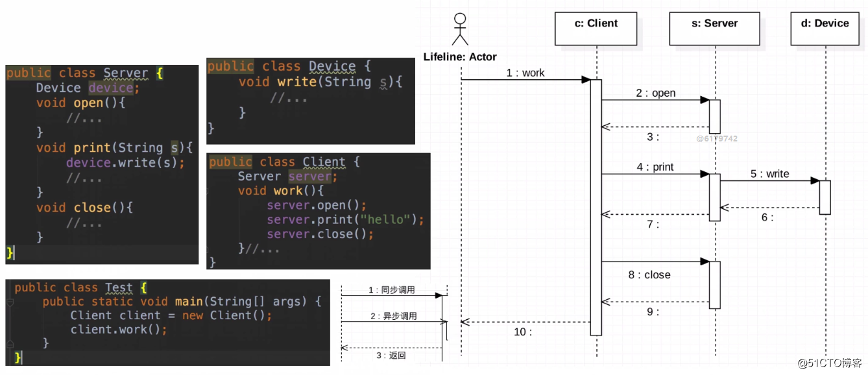Select the Device activation bar

[825, 197]
